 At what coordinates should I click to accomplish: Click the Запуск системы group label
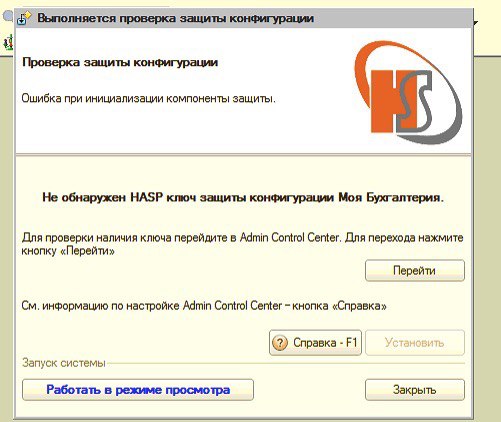pyautogui.click(x=64, y=363)
